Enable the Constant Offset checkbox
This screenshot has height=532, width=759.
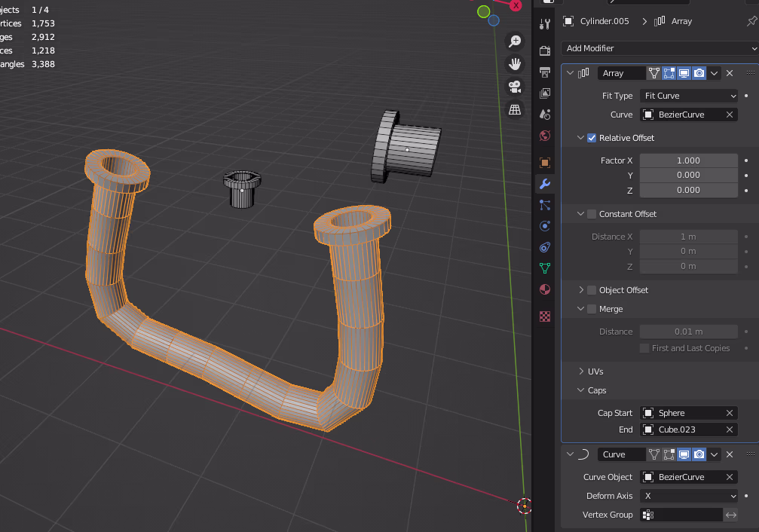(592, 214)
